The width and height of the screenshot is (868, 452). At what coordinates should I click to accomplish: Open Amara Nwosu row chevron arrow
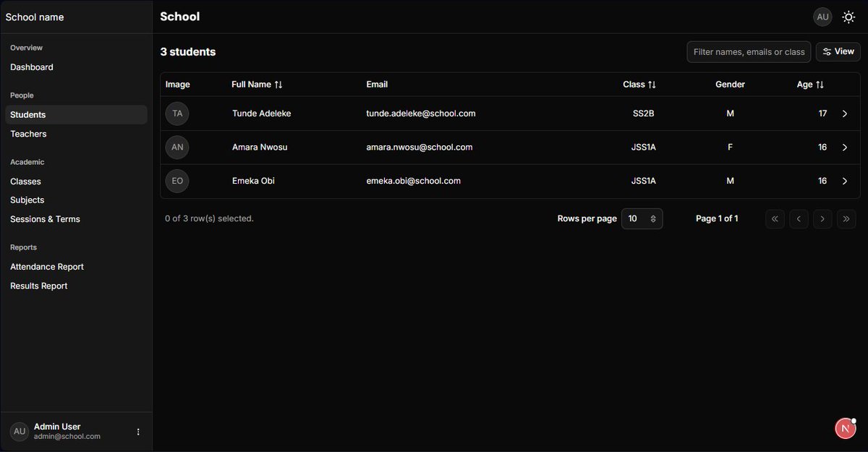tap(844, 148)
